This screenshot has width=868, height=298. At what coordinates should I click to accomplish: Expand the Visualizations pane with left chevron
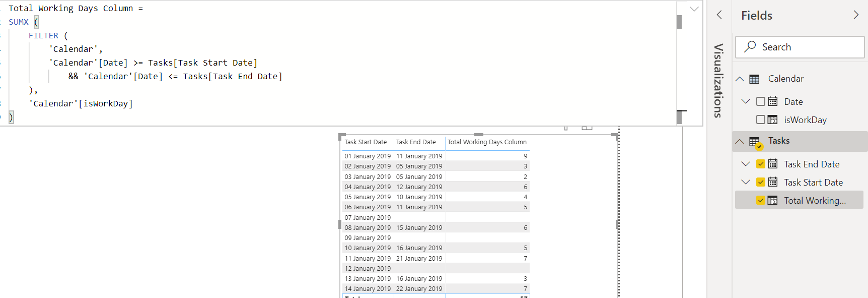click(x=719, y=15)
